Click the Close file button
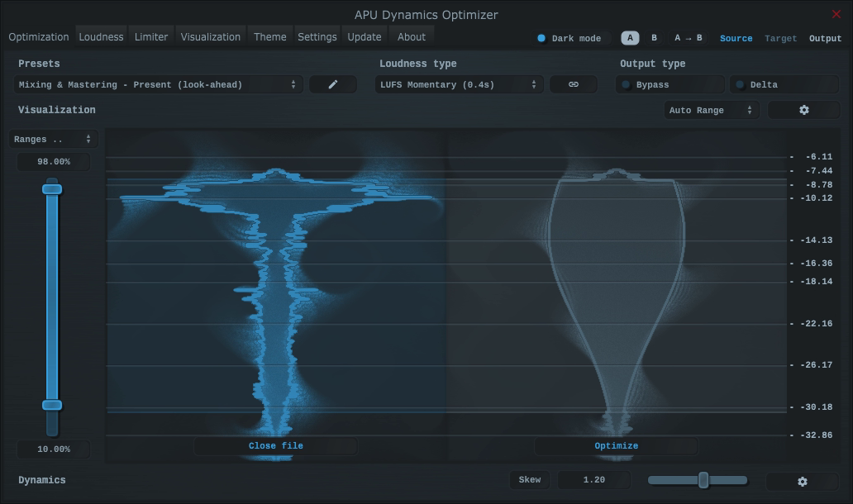This screenshot has height=504, width=853. (x=275, y=446)
